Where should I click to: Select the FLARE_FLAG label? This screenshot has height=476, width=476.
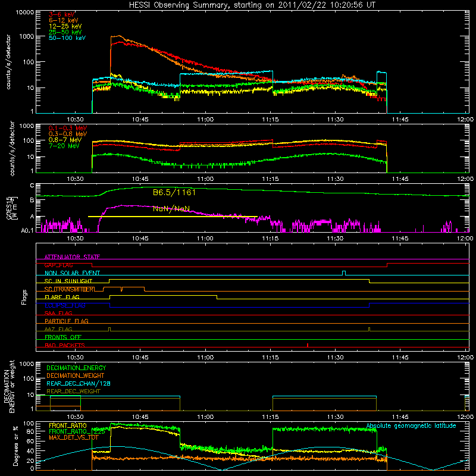click(x=62, y=297)
